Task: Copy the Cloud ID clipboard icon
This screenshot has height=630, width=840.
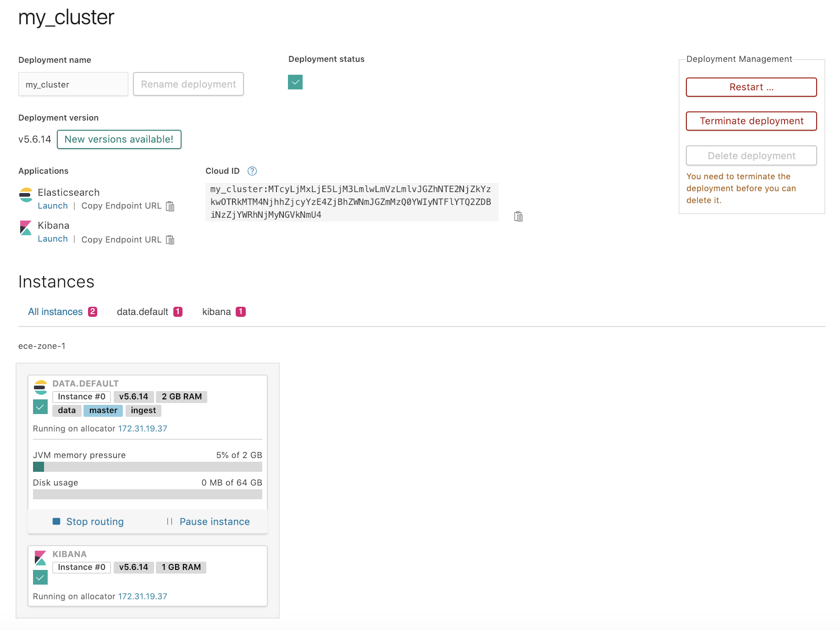Action: pyautogui.click(x=519, y=216)
